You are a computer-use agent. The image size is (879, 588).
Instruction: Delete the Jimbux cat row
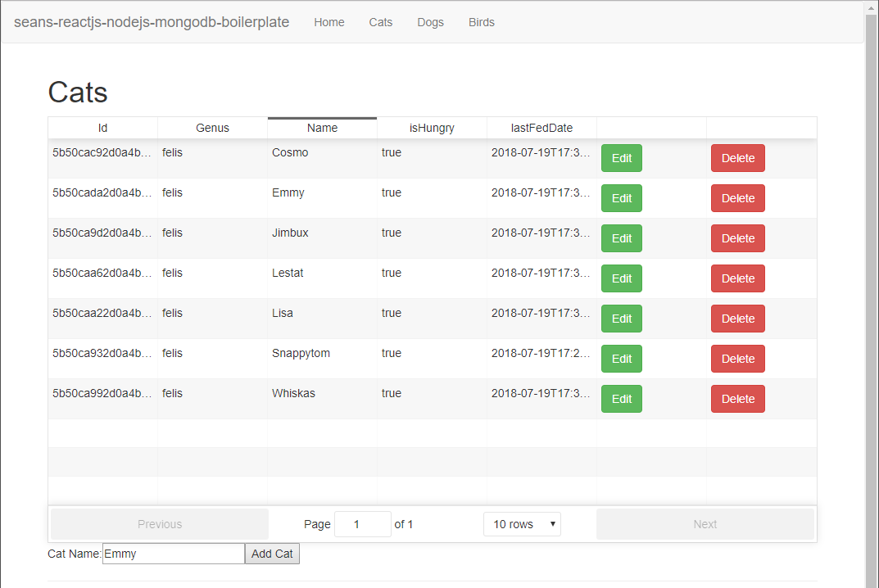point(738,238)
